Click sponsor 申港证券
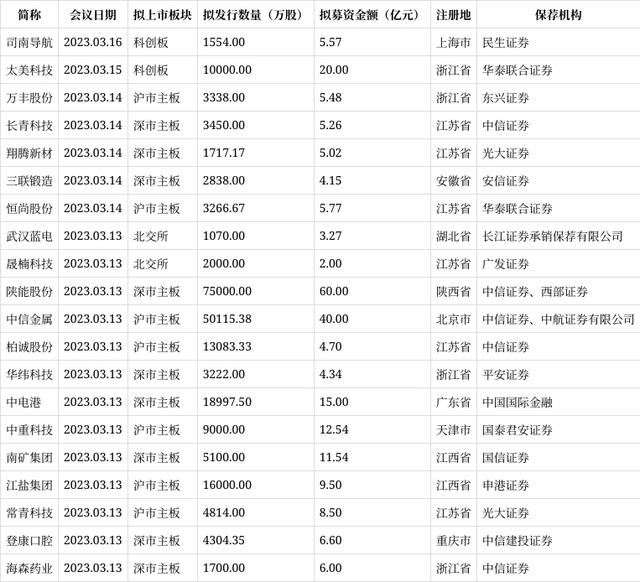Screen dimensions: 640x582 pos(506,485)
